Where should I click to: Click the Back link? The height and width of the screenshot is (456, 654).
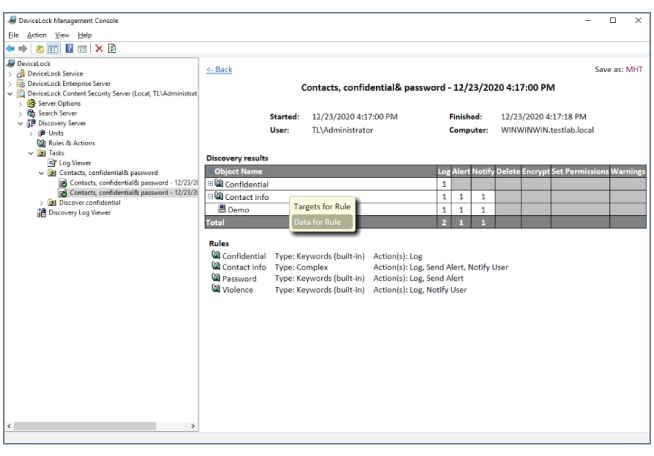coord(219,69)
